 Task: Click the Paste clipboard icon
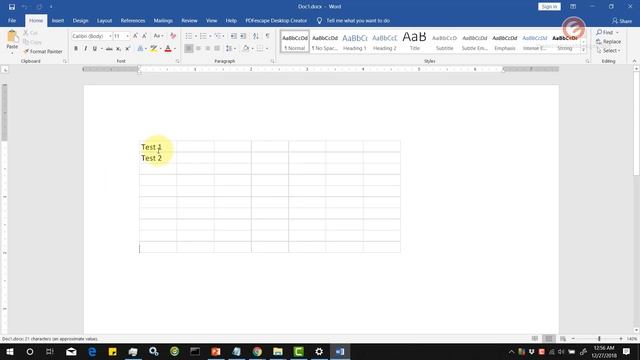(x=12, y=37)
